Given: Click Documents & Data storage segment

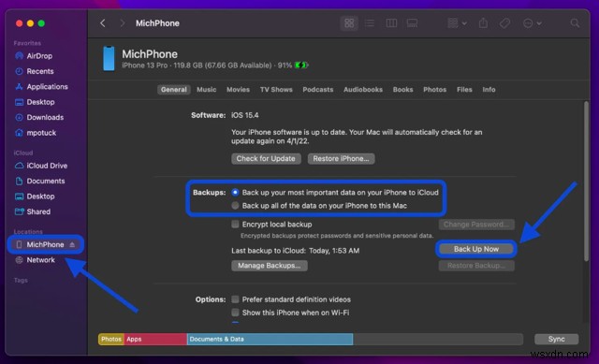Looking at the screenshot, I should click(270, 339).
